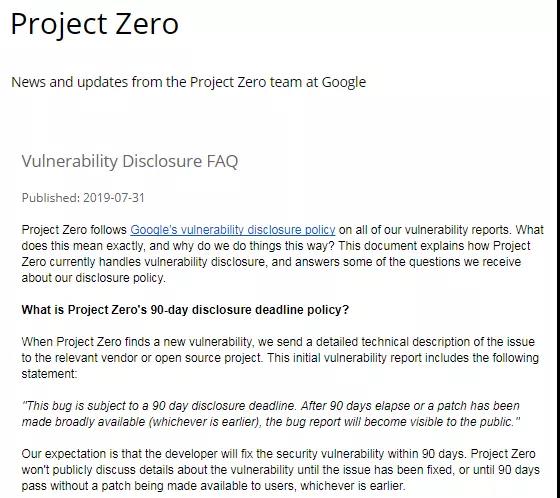Click the line starting "to the relevant vendor"

280,358
